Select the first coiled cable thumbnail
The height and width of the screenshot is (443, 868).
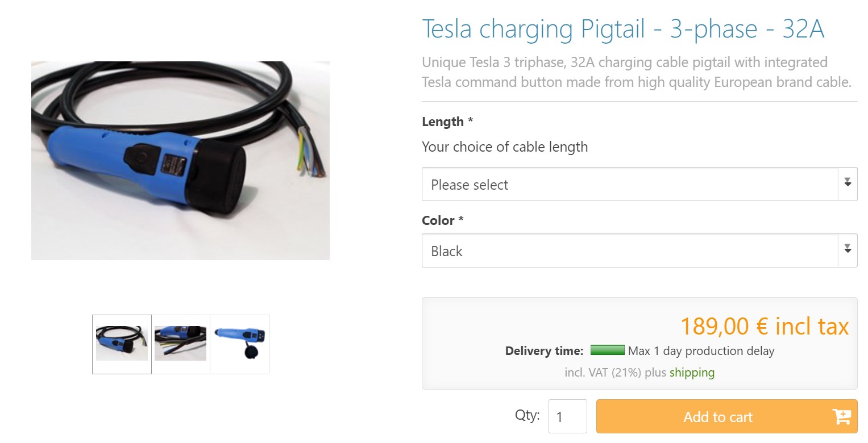tap(122, 344)
